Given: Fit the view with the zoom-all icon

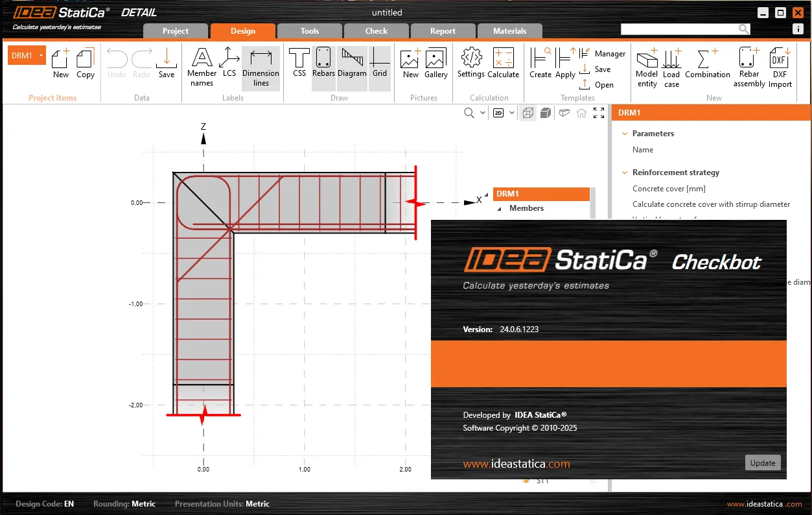Looking at the screenshot, I should 599,113.
